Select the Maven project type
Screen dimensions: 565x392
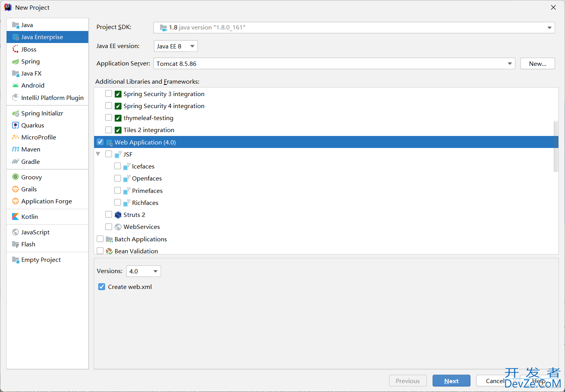(x=48, y=150)
